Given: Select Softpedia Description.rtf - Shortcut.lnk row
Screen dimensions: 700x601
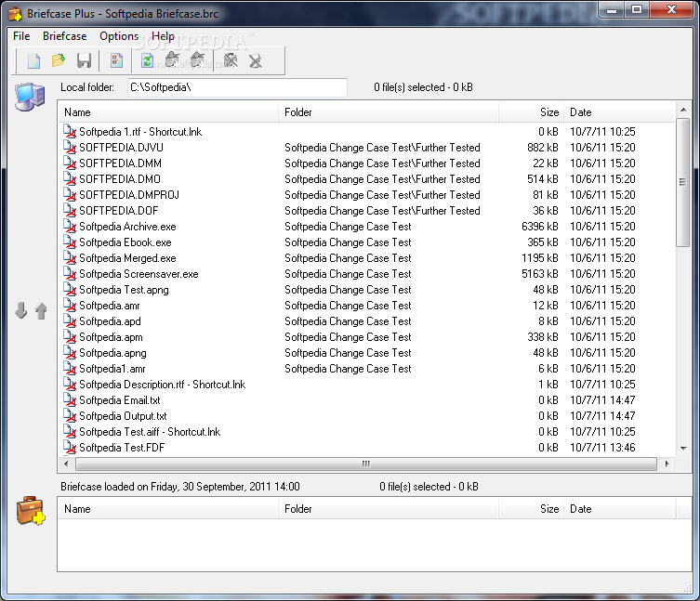Looking at the screenshot, I should click(x=366, y=385).
